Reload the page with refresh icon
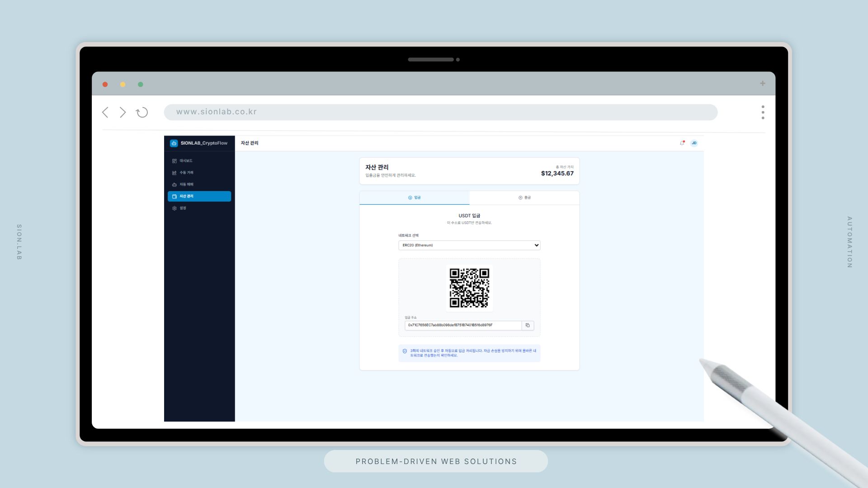The width and height of the screenshot is (868, 488). tap(142, 113)
